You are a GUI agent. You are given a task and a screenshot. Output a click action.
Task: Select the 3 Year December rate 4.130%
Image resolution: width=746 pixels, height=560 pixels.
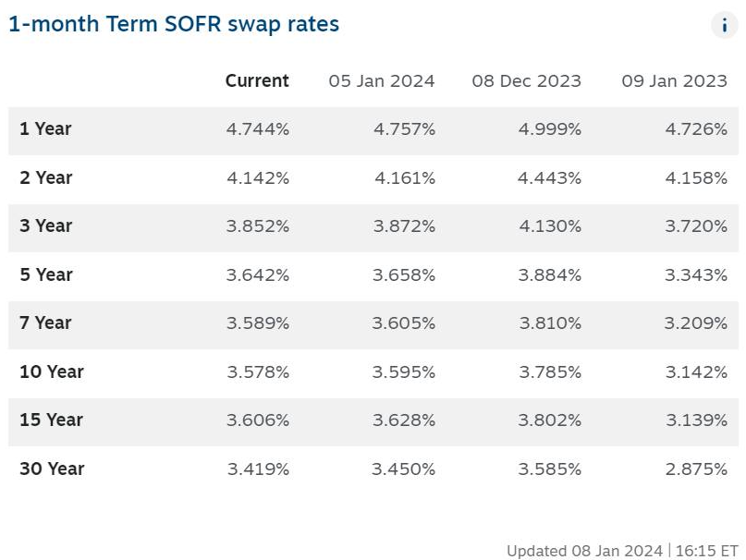point(550,226)
